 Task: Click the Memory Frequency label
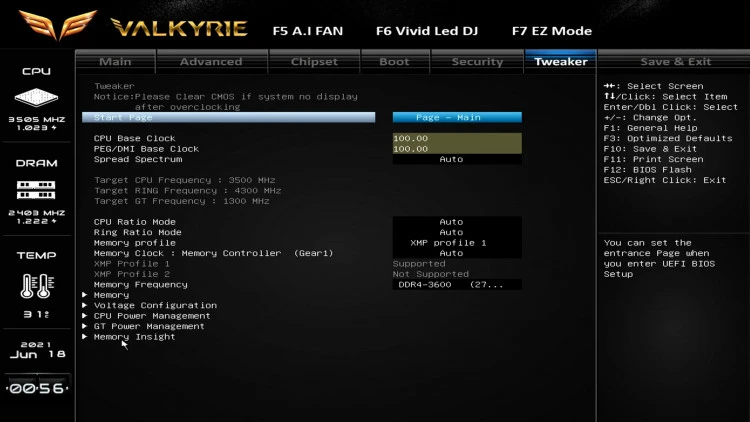coord(141,285)
